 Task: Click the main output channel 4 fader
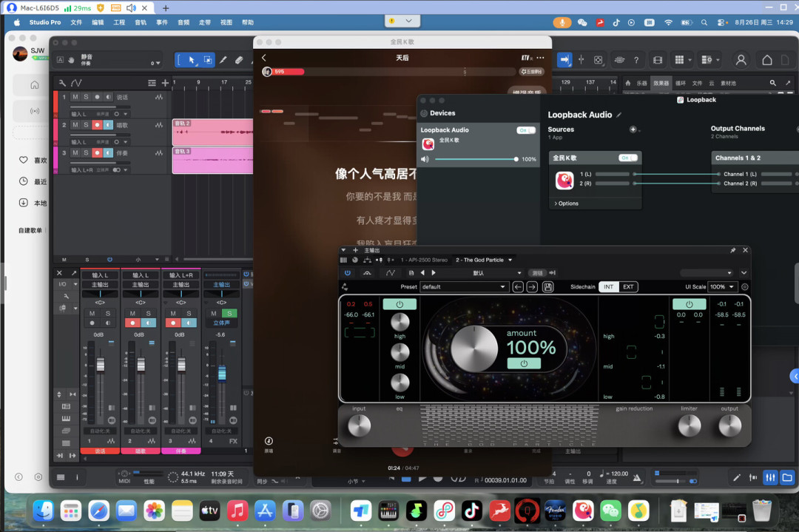click(x=222, y=372)
